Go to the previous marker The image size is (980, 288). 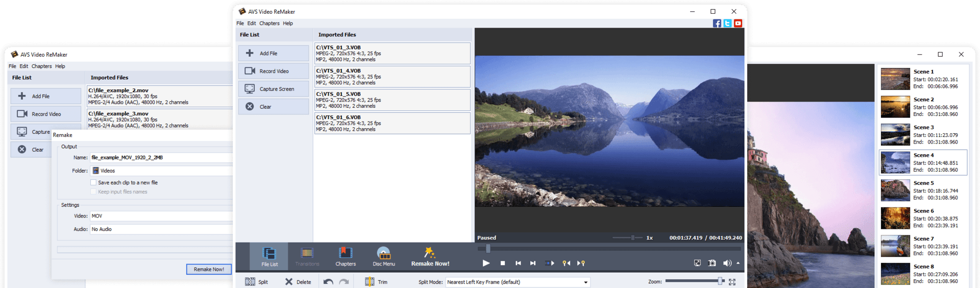(x=566, y=263)
